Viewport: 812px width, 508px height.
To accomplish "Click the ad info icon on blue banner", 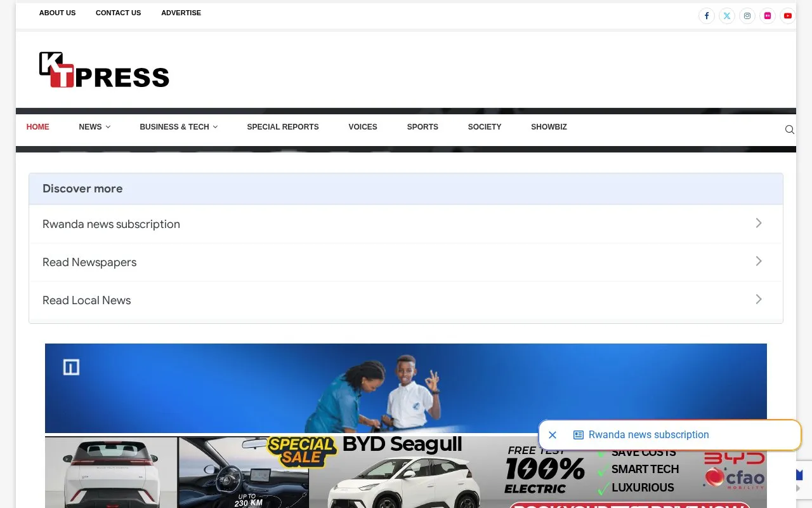I will [71, 366].
